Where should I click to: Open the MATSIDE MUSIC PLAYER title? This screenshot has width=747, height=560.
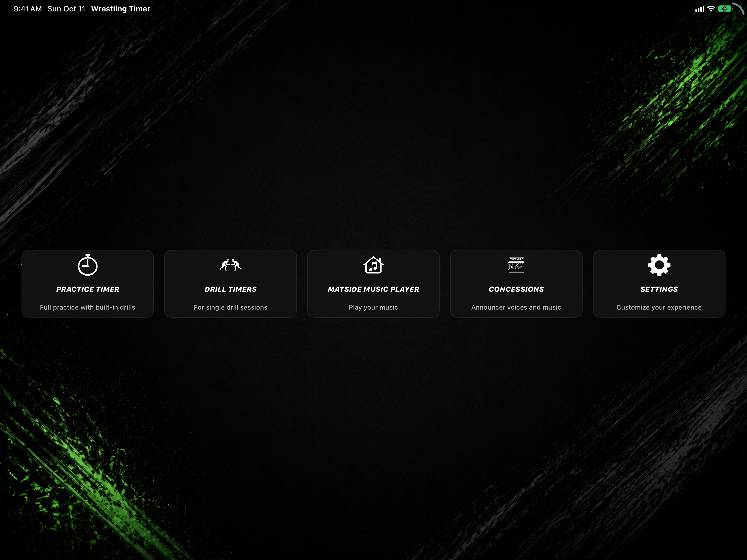point(373,289)
